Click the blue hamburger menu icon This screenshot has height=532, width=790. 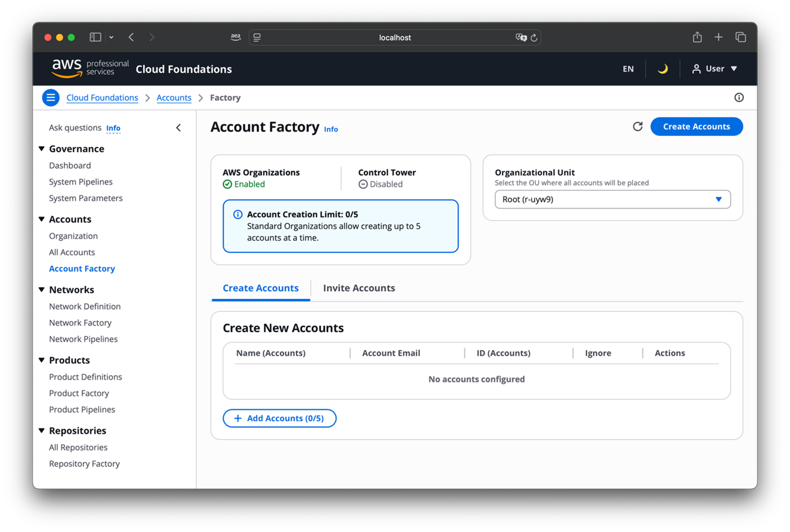point(51,98)
